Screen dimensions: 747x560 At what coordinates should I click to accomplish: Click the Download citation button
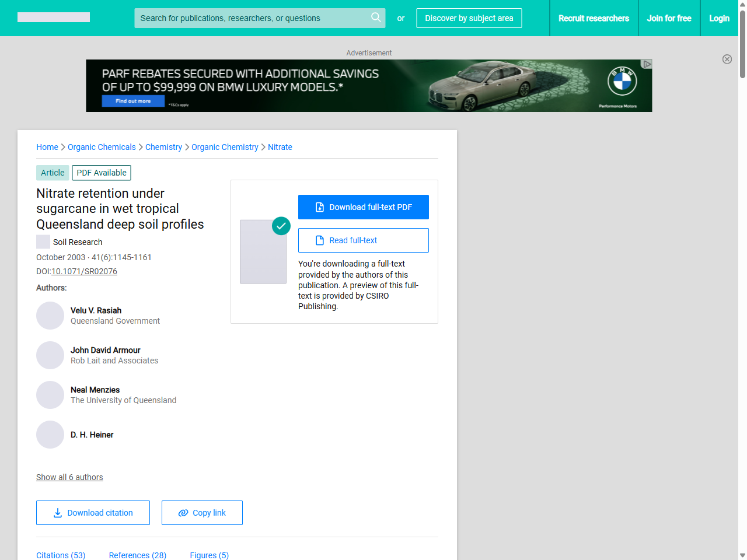93,513
